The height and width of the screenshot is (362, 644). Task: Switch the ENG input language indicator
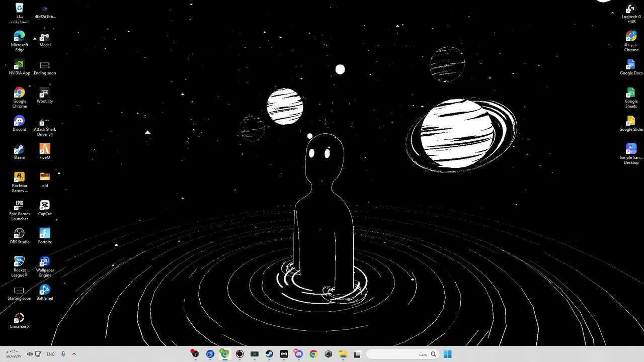coord(50,354)
